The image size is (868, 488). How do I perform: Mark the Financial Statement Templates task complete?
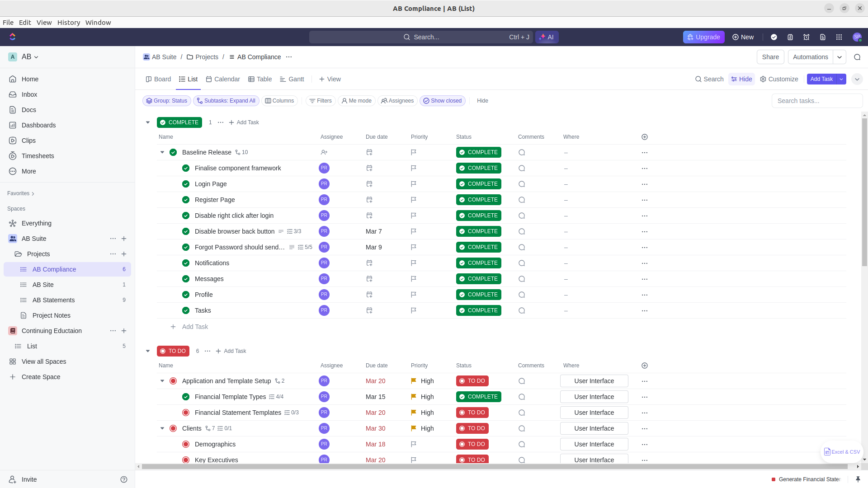[x=185, y=413]
